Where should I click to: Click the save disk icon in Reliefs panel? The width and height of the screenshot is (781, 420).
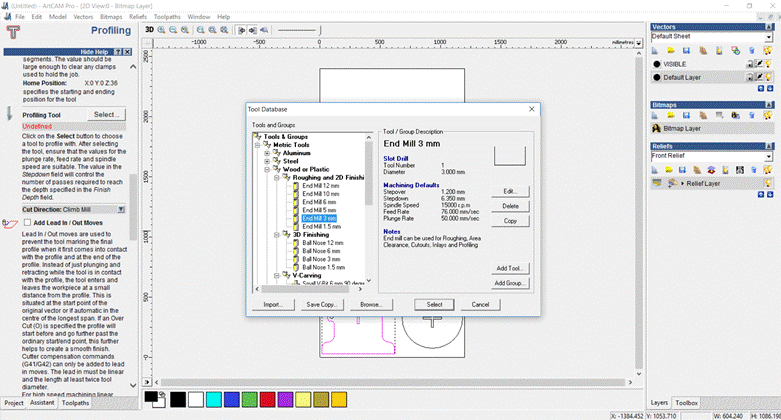click(x=683, y=170)
